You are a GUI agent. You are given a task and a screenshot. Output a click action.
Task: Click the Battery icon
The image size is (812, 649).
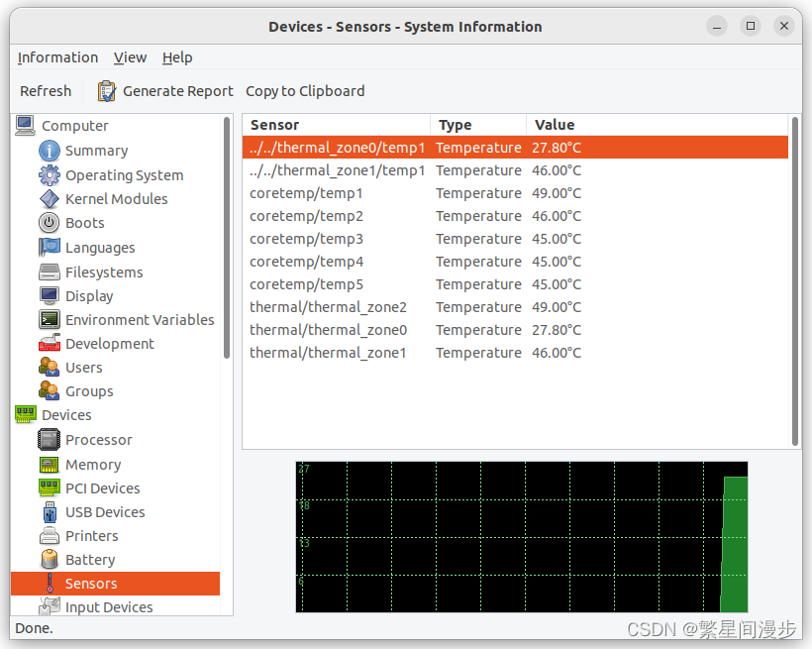[50, 559]
